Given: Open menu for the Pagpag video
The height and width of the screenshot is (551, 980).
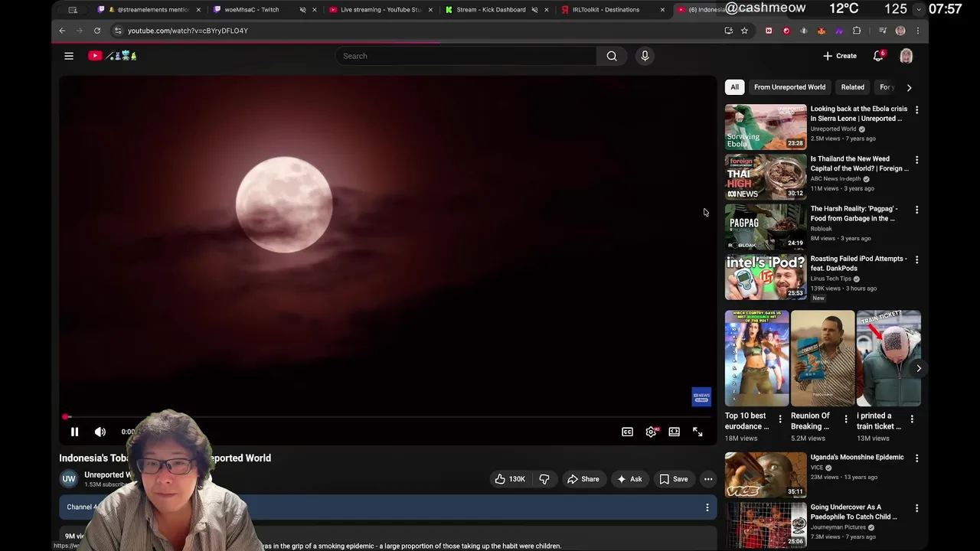Looking at the screenshot, I should (916, 210).
